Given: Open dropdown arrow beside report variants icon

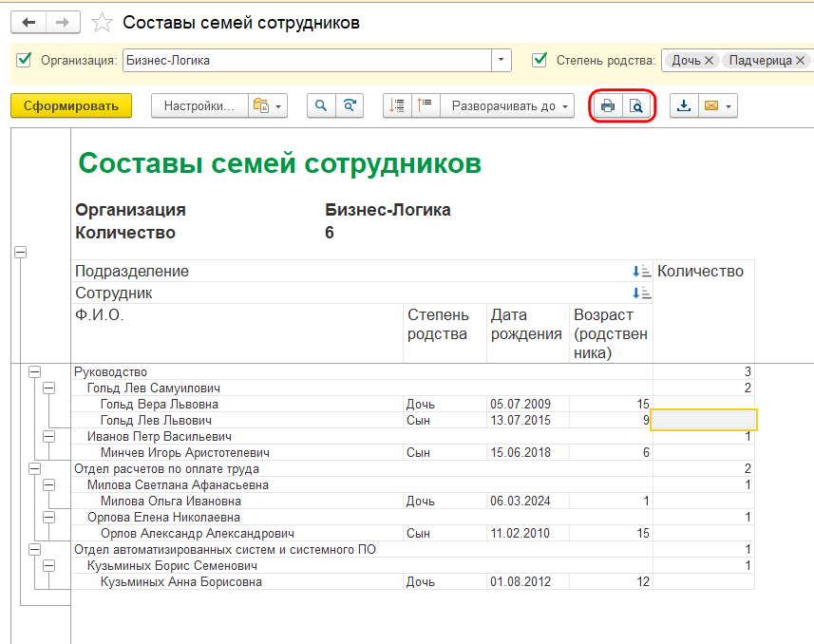Looking at the screenshot, I should coord(278,106).
